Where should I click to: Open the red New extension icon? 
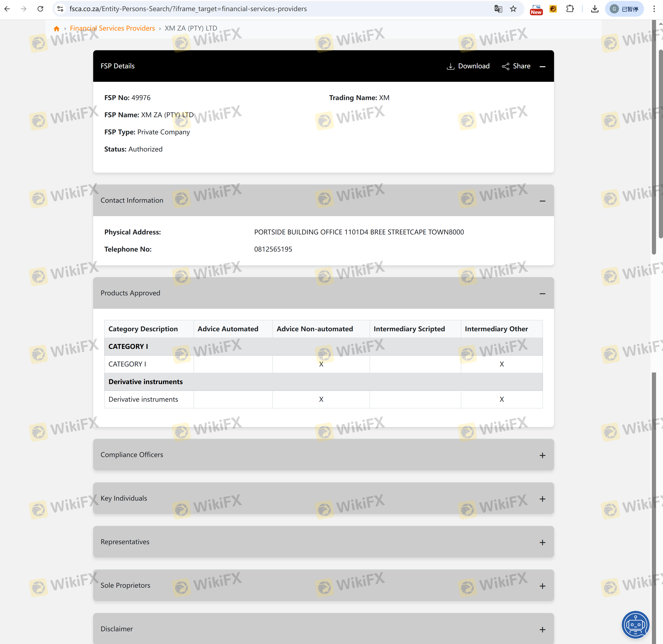[x=536, y=9]
